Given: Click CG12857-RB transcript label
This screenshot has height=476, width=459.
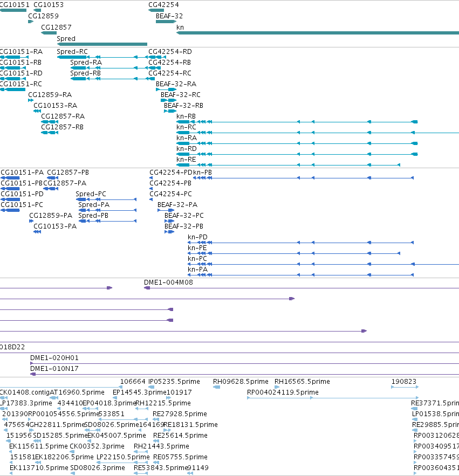Looking at the screenshot, I should click(62, 127).
